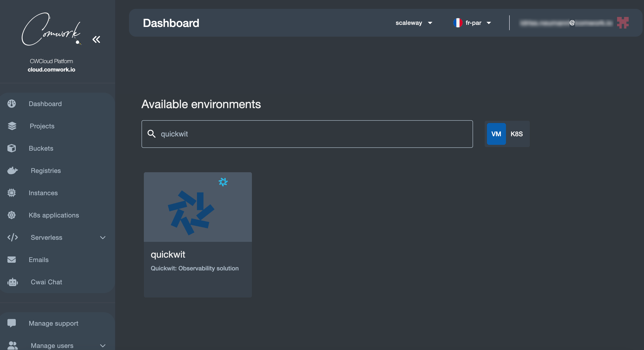Click the 'Available environments' heading
Screen dimensions: 644x350
(201, 104)
